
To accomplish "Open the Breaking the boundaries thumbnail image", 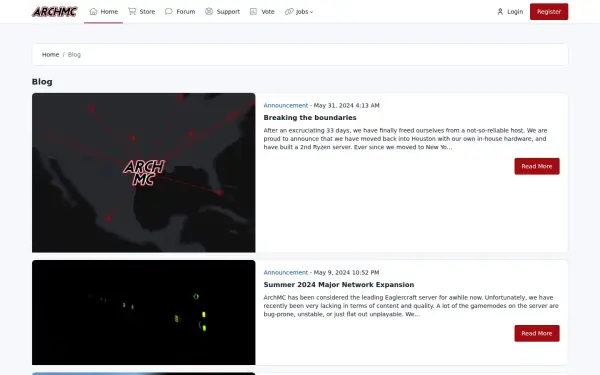I will (x=143, y=173).
